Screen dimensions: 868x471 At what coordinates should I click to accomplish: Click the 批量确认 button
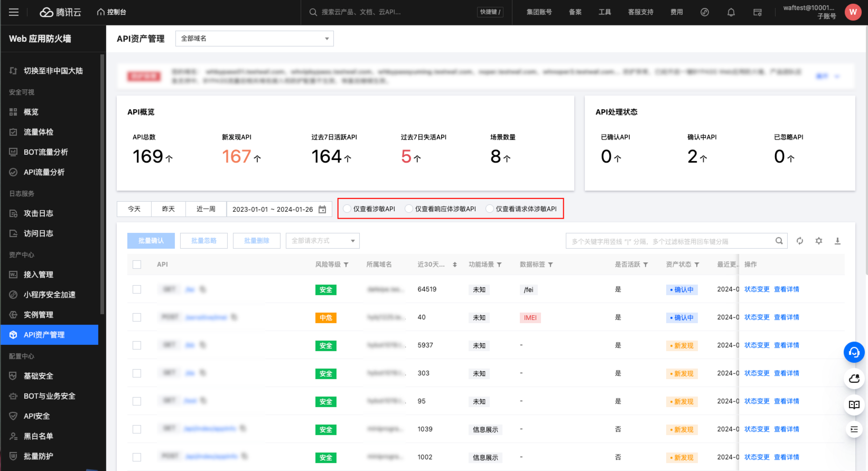pyautogui.click(x=151, y=241)
